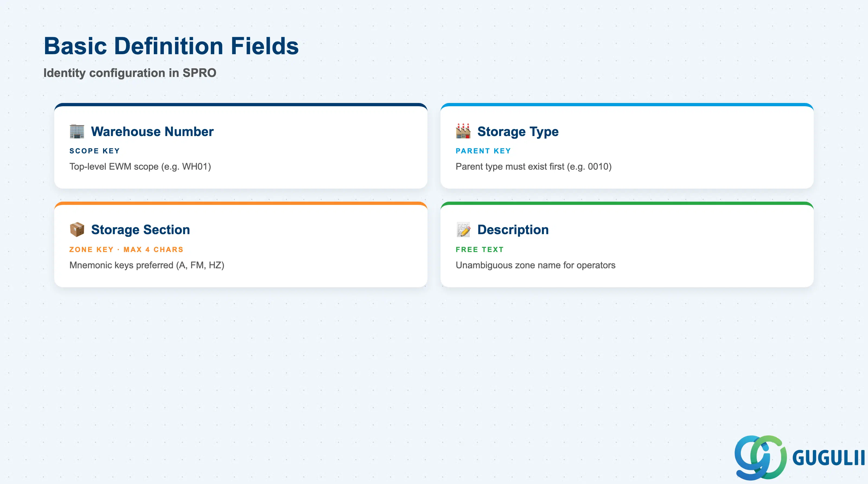Viewport: 868px width, 484px height.
Task: Click the 'Warehouse Number' card heading
Action: point(152,131)
